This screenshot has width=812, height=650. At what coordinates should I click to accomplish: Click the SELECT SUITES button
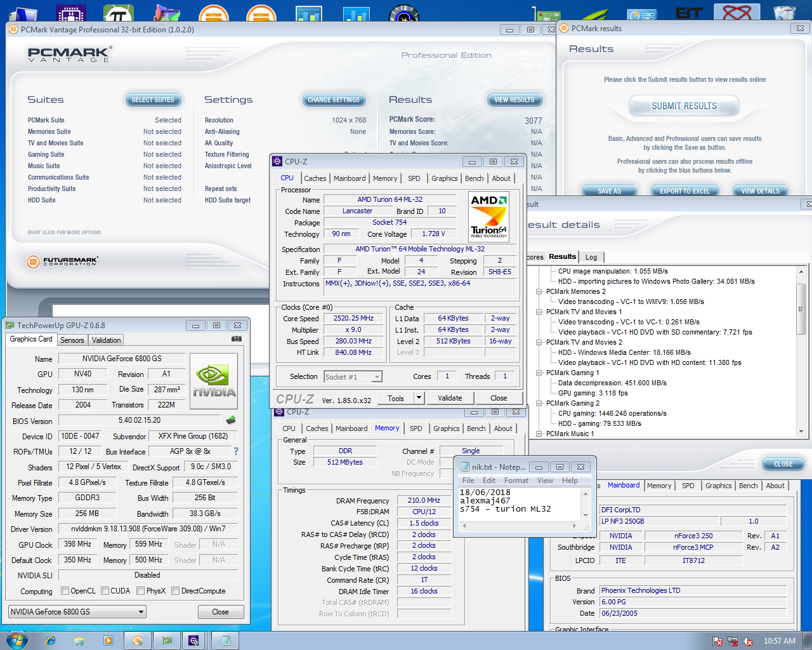[152, 100]
